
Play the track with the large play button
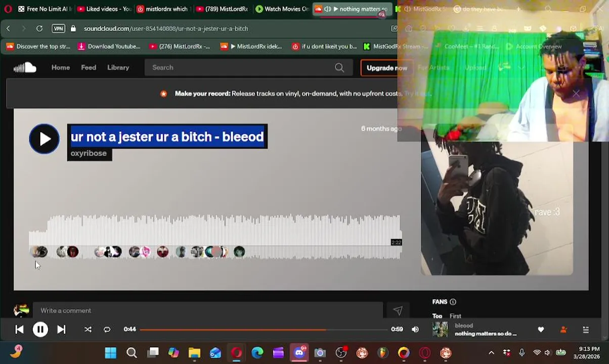tap(44, 139)
